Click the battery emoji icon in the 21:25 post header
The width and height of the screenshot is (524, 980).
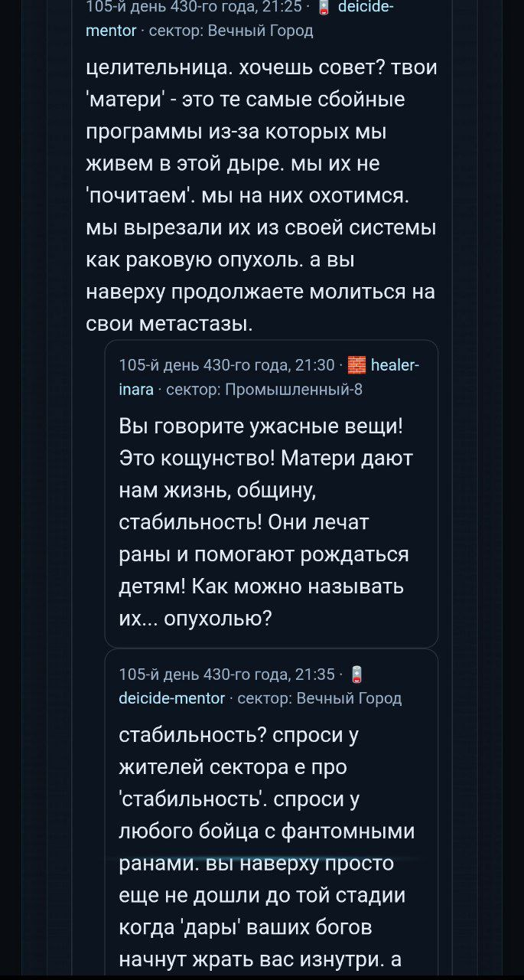[324, 8]
